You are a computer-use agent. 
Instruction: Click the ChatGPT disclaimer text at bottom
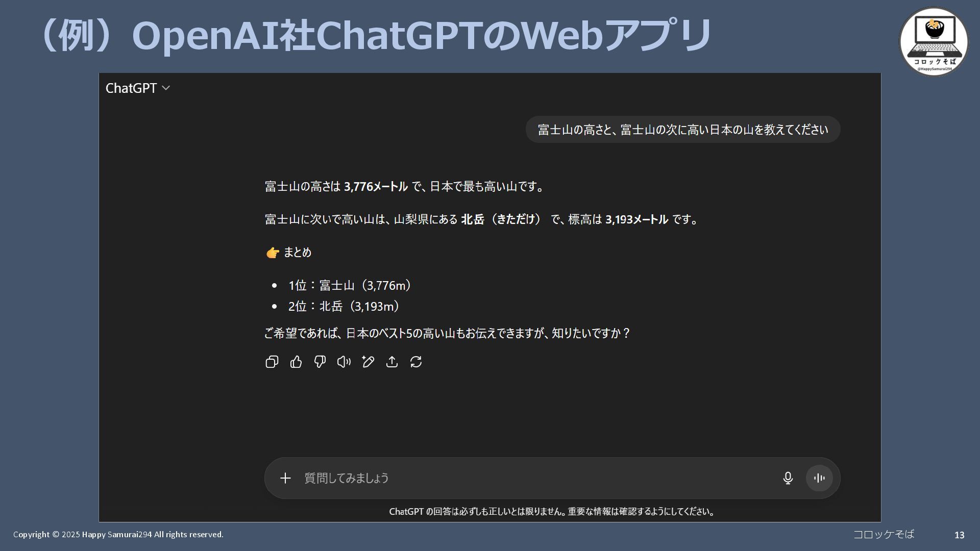pos(552,511)
